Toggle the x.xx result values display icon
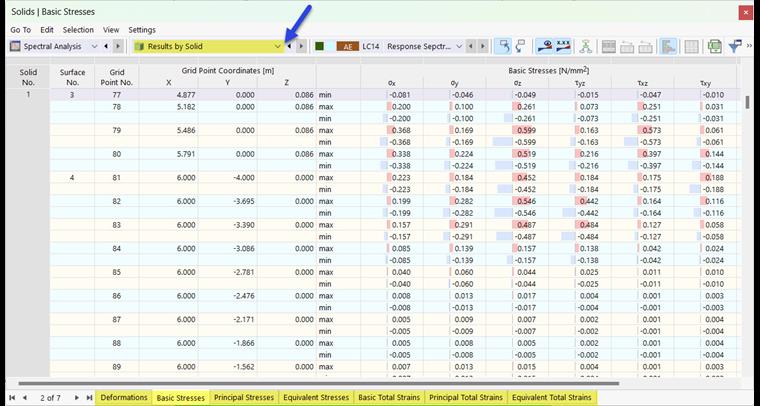 pos(563,47)
